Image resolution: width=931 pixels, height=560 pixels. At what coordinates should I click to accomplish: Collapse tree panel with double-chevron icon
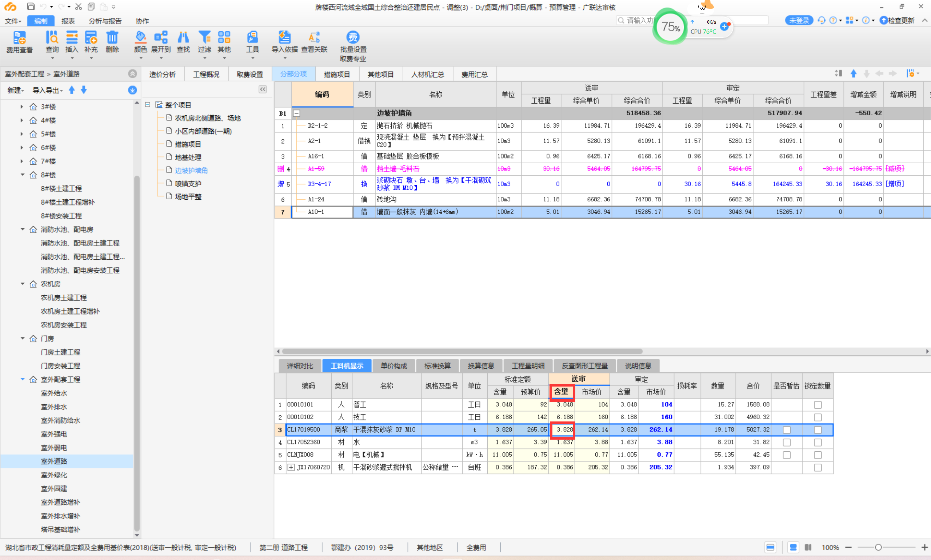point(263,89)
